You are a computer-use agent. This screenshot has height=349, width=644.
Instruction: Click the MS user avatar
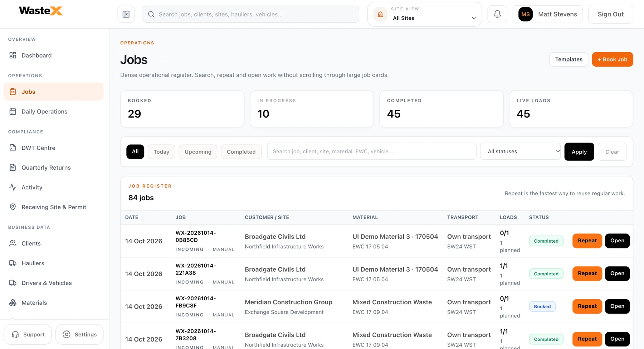pyautogui.click(x=525, y=14)
